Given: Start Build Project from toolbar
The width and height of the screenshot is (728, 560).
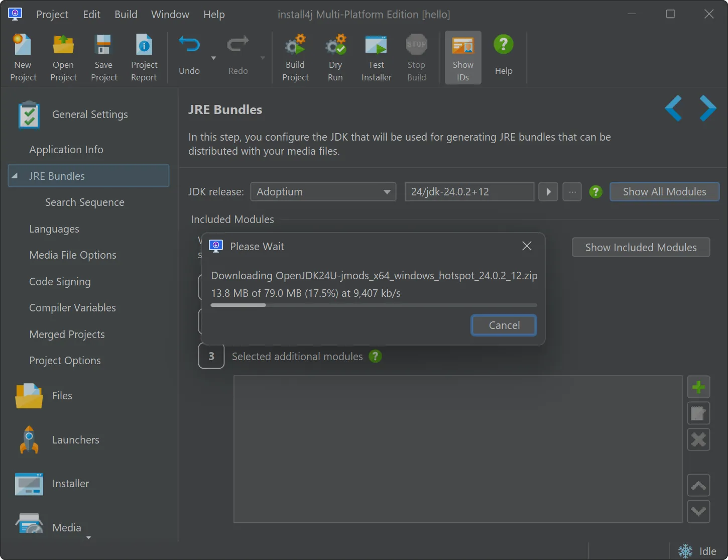Looking at the screenshot, I should 295,57.
